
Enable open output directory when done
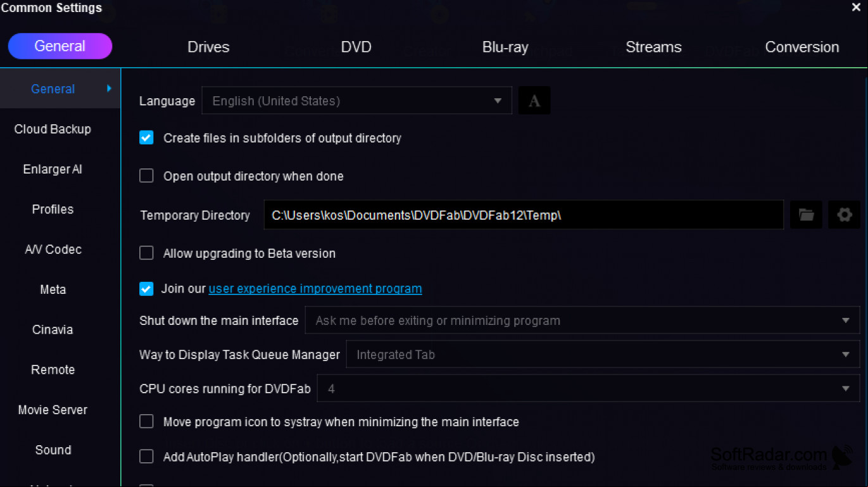click(146, 175)
